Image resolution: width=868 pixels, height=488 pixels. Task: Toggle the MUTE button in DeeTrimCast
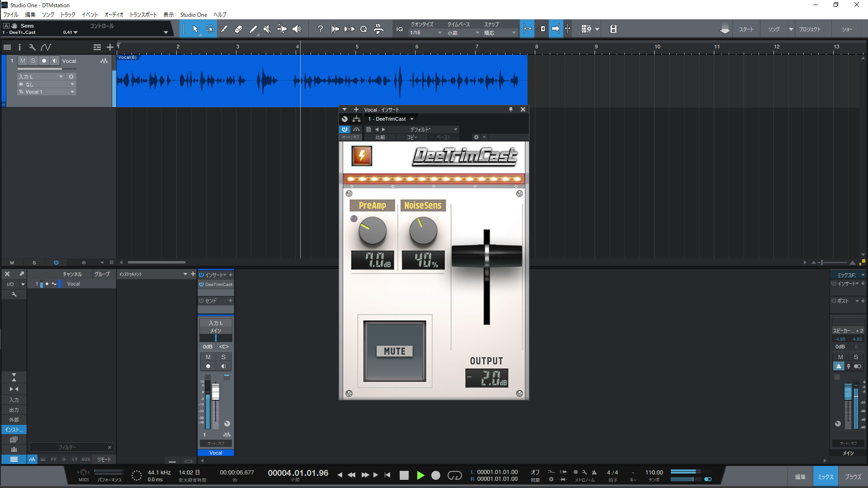click(395, 351)
